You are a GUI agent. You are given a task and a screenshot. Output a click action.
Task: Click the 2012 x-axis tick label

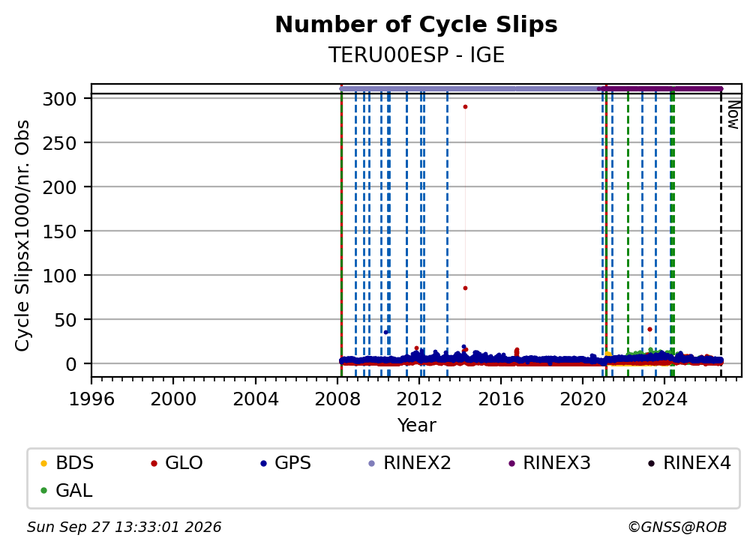(x=419, y=399)
